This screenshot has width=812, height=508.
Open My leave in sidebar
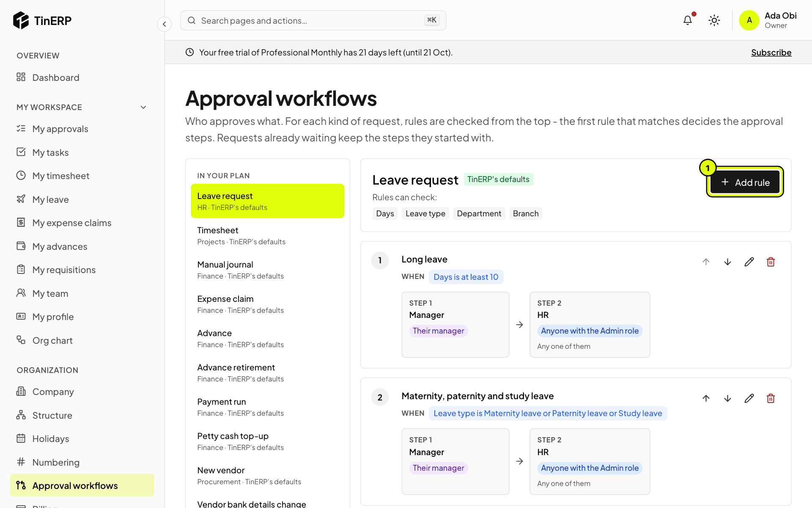tap(82, 199)
